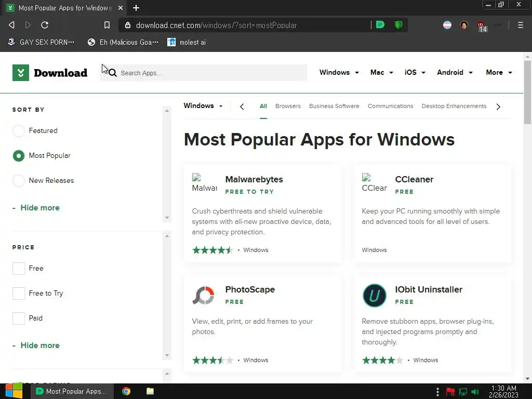The height and width of the screenshot is (399, 532).
Task: Click the browser back arrow
Action: coord(11,25)
